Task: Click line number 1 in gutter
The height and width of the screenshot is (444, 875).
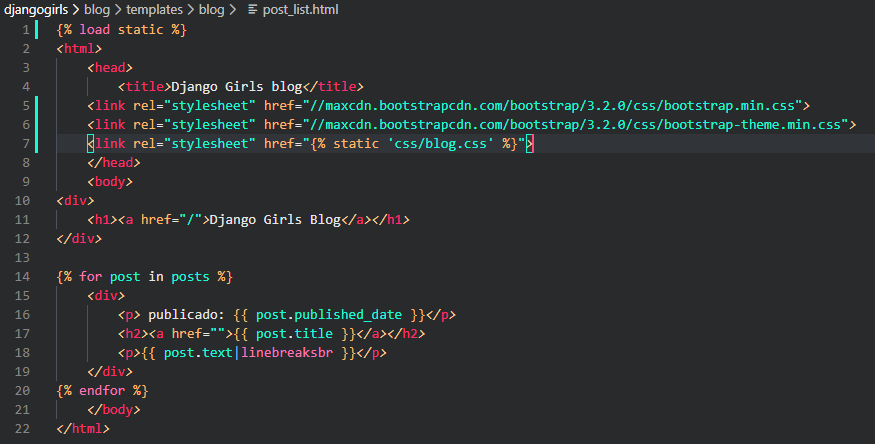Action: (26, 30)
